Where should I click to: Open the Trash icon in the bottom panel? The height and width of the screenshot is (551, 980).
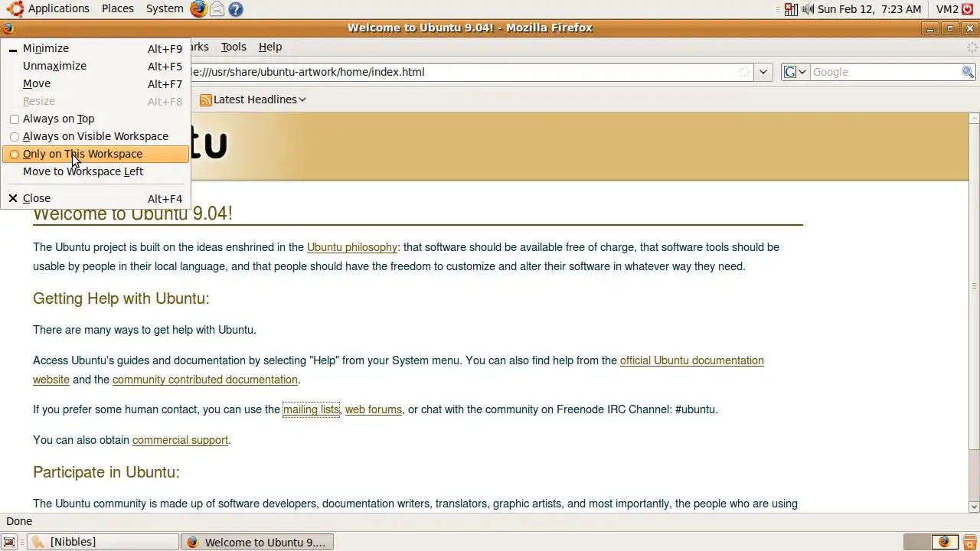coord(969,542)
